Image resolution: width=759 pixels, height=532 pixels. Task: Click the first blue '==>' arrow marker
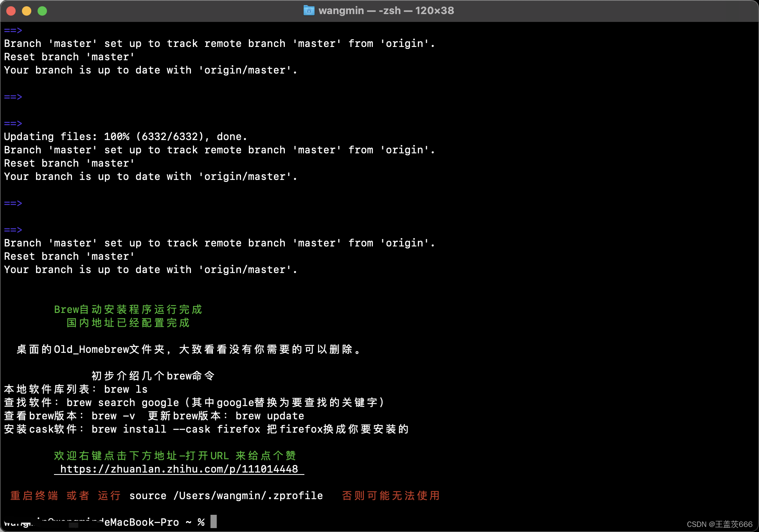[x=13, y=30]
